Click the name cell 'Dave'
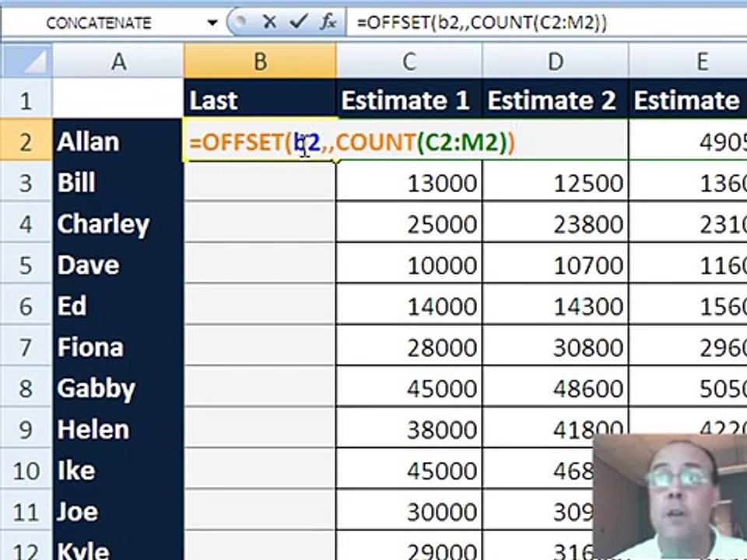 click(x=118, y=264)
